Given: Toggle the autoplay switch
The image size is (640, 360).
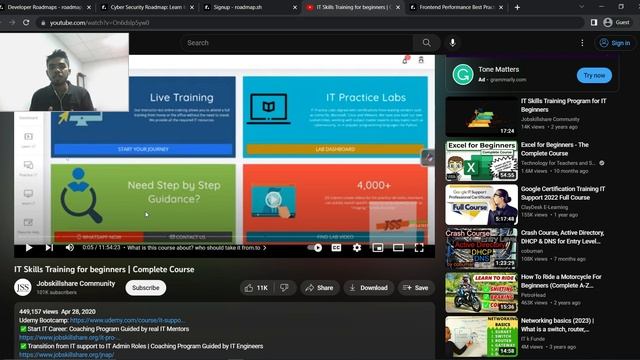Looking at the screenshot, I should click(x=314, y=247).
